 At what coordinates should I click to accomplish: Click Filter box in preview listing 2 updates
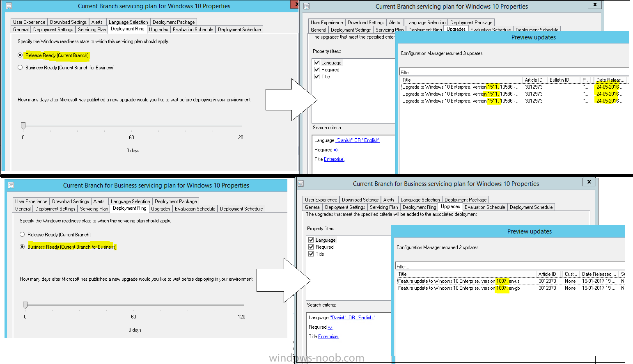510,267
